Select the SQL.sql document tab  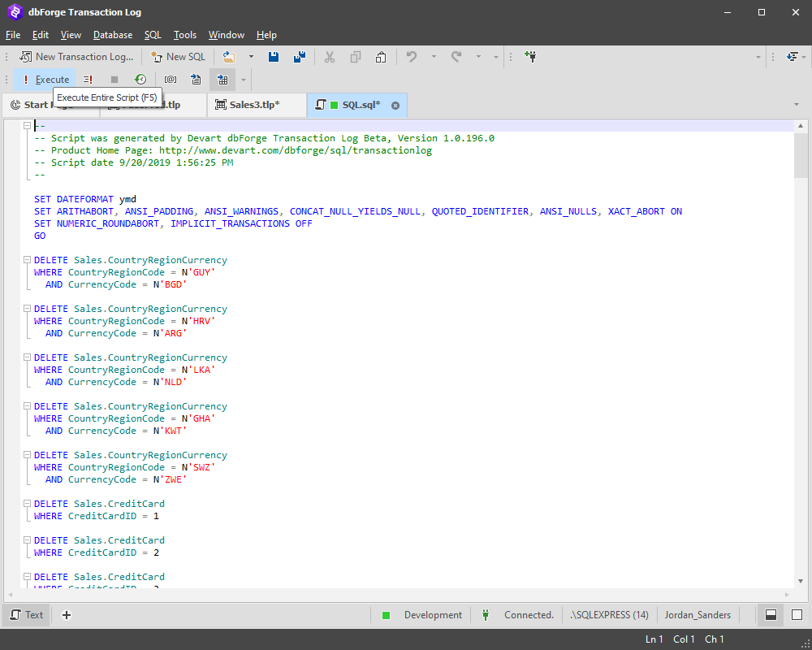[x=356, y=105]
